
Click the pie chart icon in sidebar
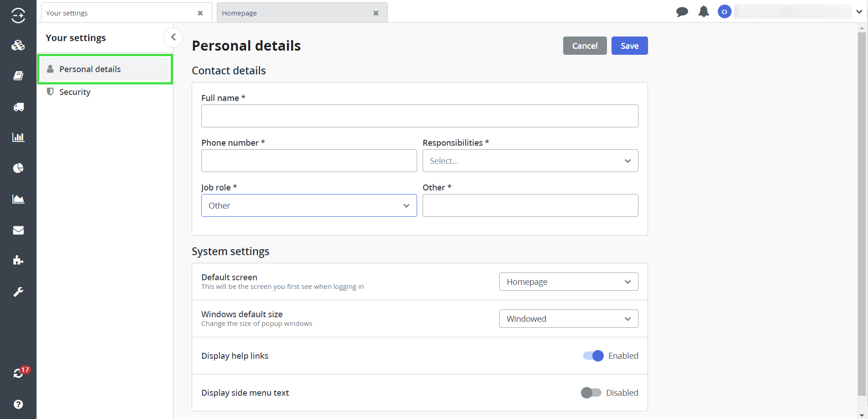(18, 168)
